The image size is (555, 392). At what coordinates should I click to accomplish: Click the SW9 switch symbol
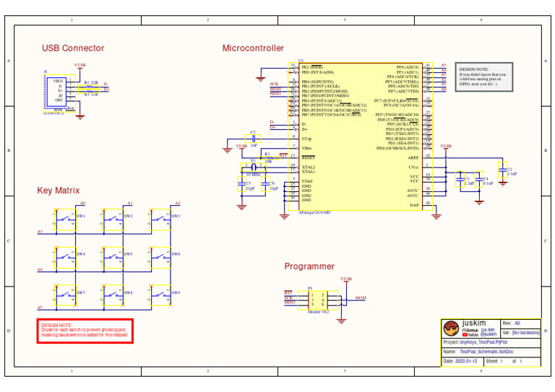(160, 295)
